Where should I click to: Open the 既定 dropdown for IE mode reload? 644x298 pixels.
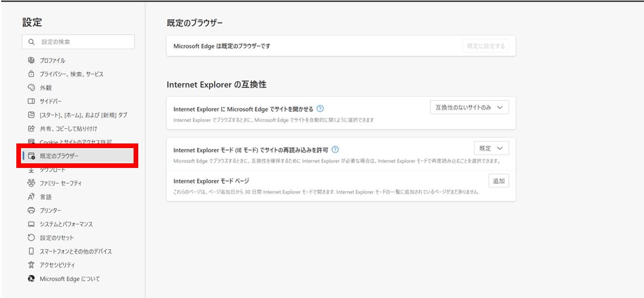[492, 148]
